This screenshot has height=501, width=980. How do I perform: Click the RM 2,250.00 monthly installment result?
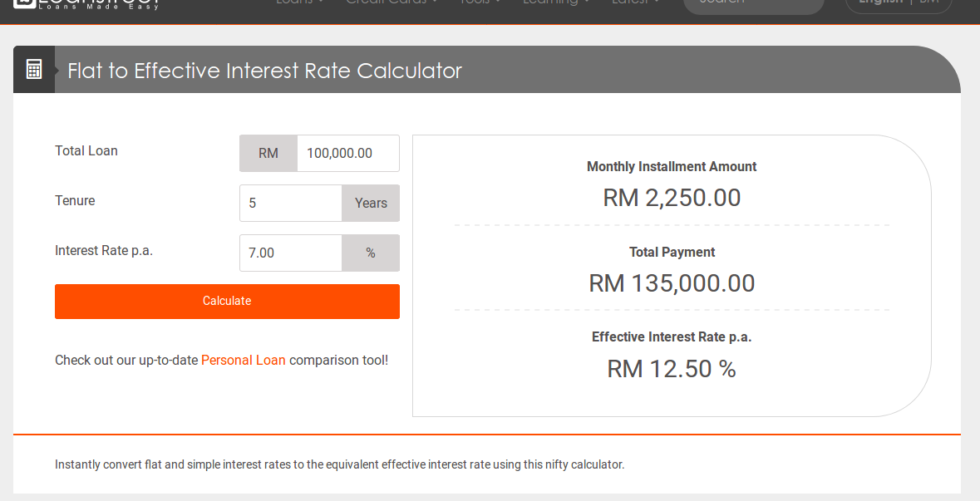point(672,198)
